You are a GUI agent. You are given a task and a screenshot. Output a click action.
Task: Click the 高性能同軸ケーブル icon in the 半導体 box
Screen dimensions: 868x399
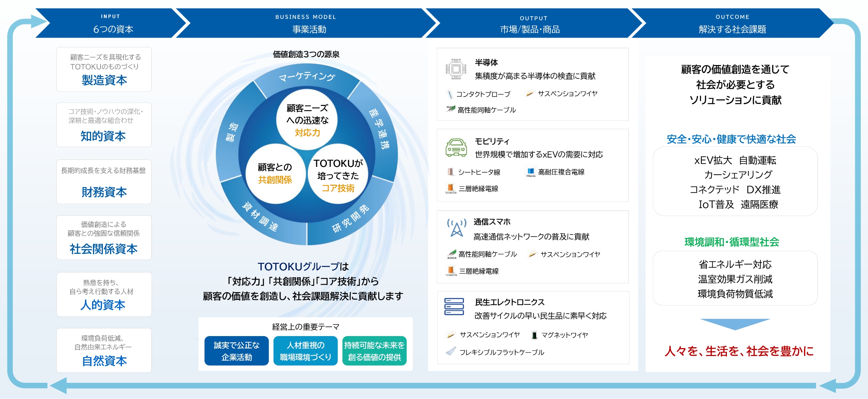tap(451, 109)
